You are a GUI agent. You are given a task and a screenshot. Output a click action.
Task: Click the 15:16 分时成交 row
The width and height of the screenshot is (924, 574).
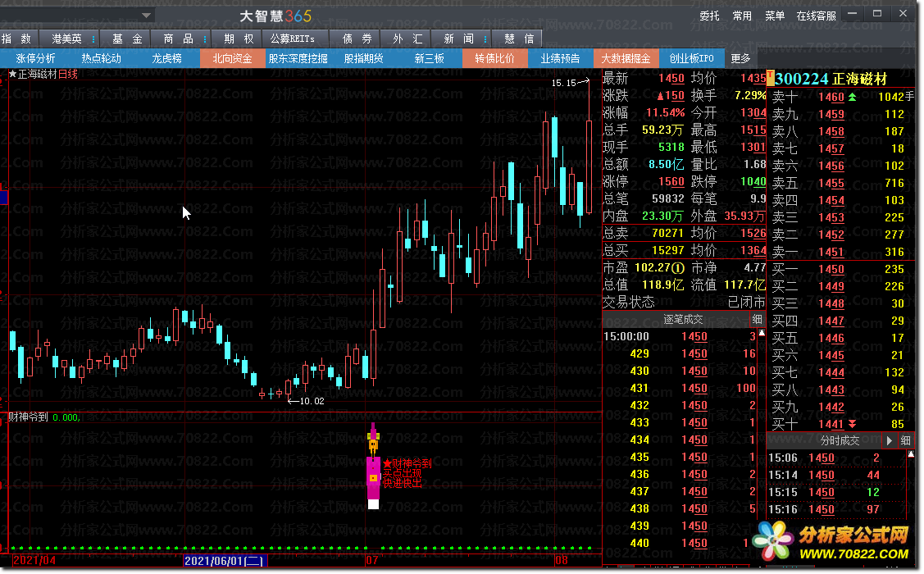[x=835, y=509]
